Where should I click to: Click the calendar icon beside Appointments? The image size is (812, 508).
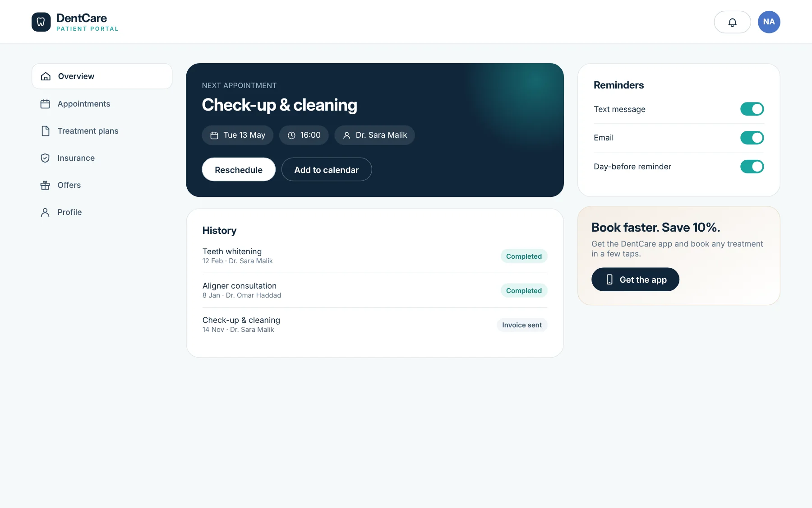click(45, 104)
